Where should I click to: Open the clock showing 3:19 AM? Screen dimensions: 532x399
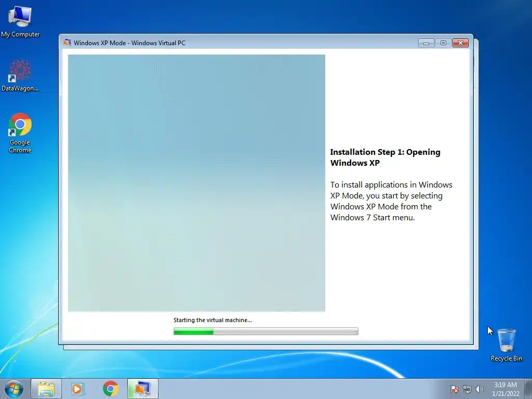506,389
